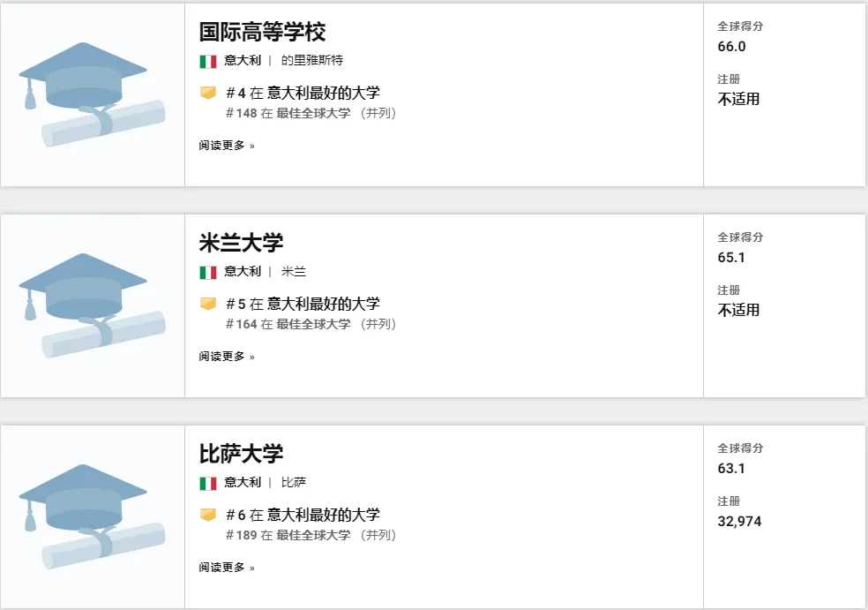The width and height of the screenshot is (868, 610).
Task: Expand 阅读更多 under 米兰大学
Action: (x=227, y=357)
